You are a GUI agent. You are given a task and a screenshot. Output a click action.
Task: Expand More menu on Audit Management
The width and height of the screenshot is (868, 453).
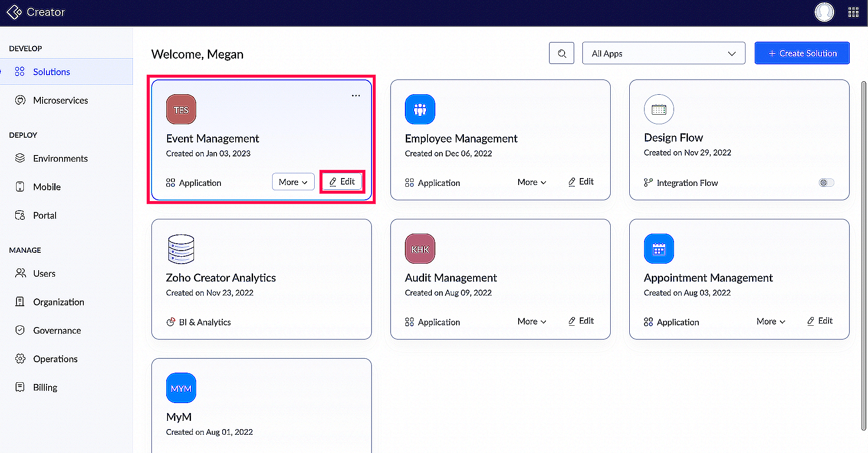pos(532,321)
